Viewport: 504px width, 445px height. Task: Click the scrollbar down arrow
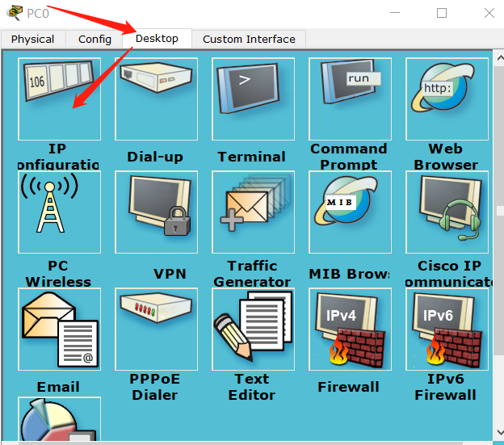499,432
